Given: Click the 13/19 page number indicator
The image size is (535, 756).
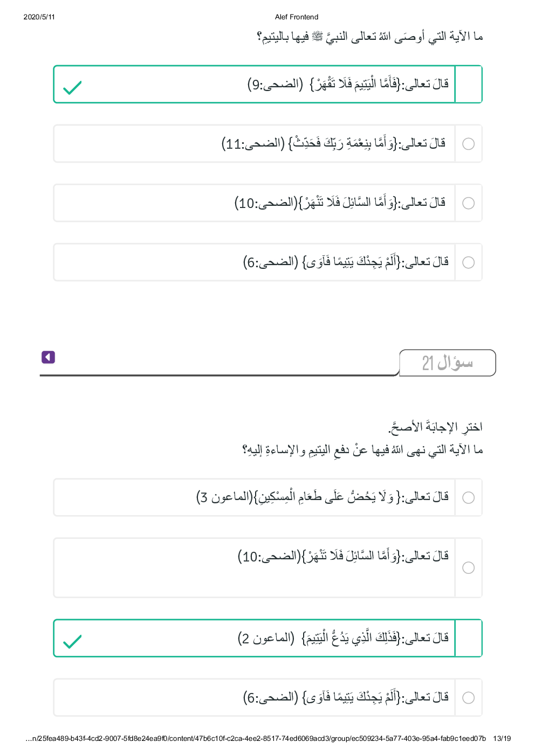Looking at the screenshot, I should (x=502, y=738).
